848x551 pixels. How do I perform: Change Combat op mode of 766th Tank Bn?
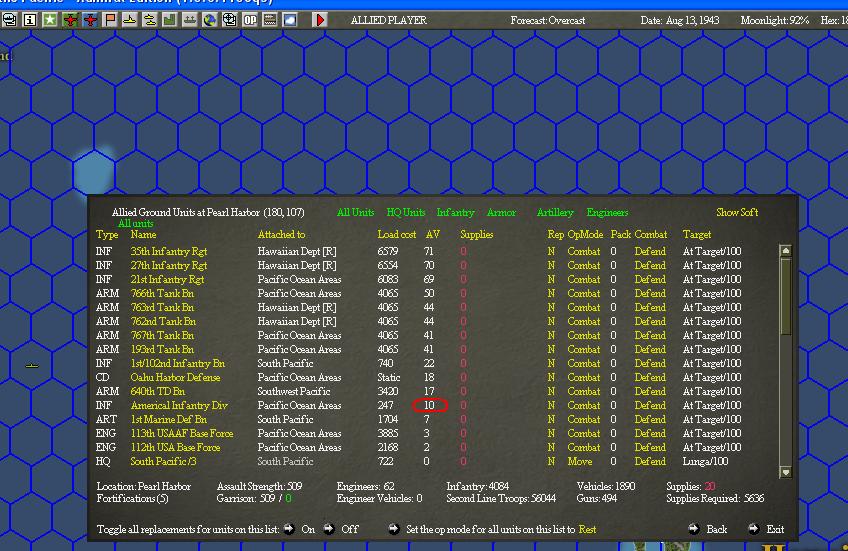coord(584,294)
